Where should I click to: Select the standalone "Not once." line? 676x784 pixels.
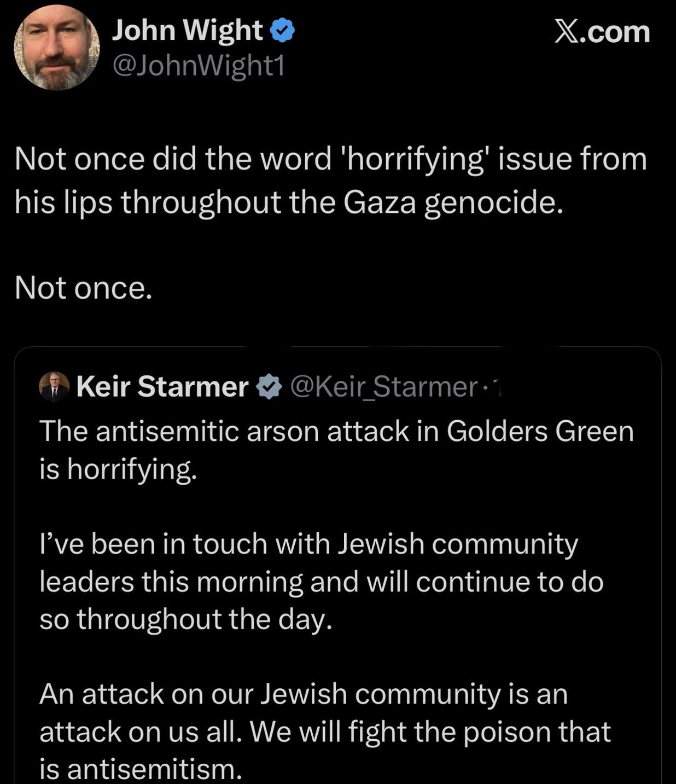tap(83, 287)
